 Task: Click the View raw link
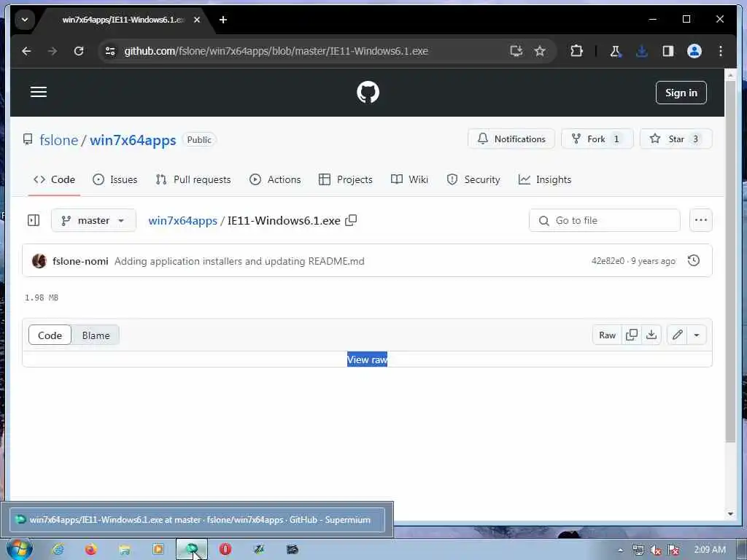[367, 359]
